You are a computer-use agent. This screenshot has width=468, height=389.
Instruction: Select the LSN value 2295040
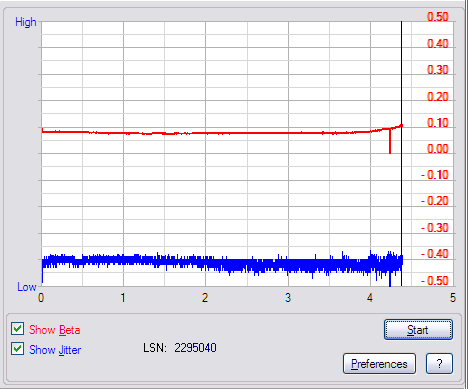(x=195, y=348)
